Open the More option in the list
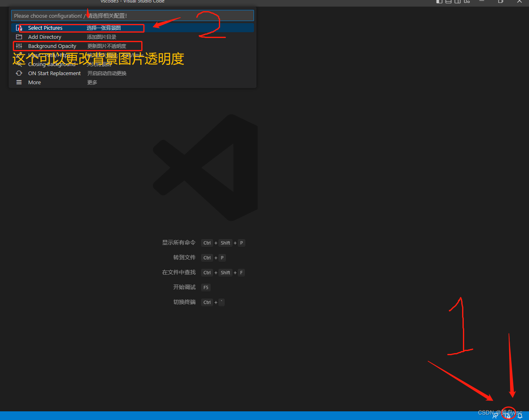Image resolution: width=529 pixels, height=420 pixels. [133, 82]
